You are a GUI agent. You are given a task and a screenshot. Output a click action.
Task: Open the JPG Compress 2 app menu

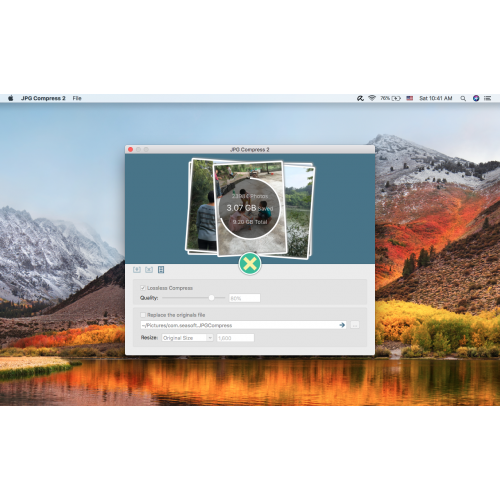tap(43, 98)
